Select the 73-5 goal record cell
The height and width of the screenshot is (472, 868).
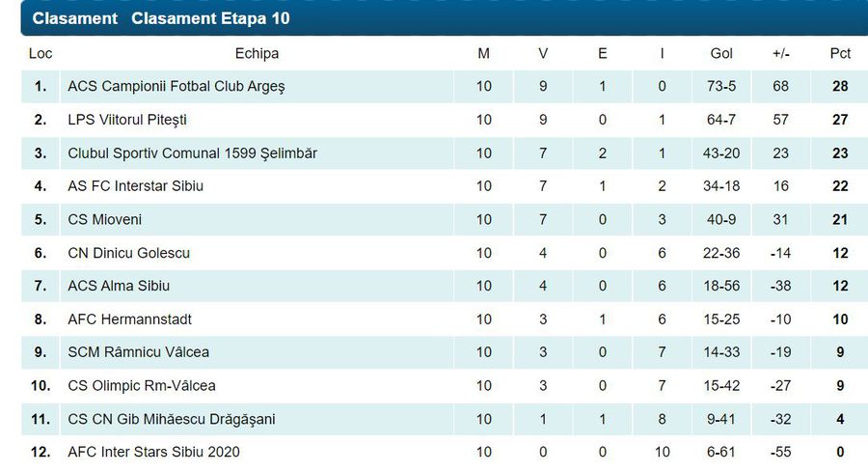tap(721, 87)
